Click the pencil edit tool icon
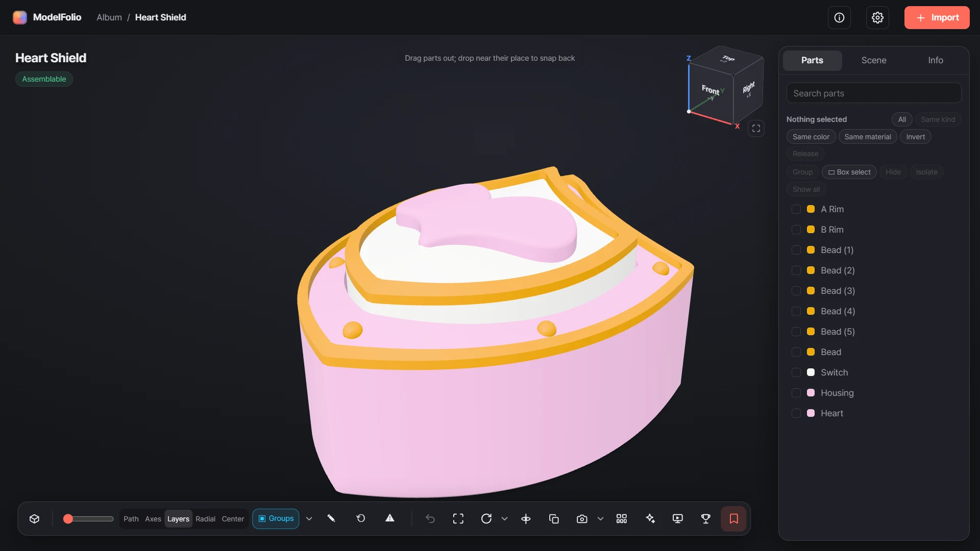Viewport: 980px width, 551px height. click(331, 518)
